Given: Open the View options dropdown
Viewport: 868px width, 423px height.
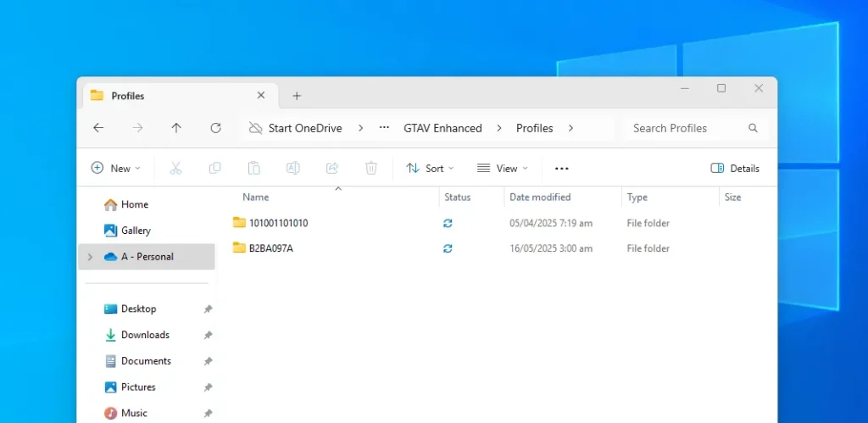Looking at the screenshot, I should pos(503,168).
